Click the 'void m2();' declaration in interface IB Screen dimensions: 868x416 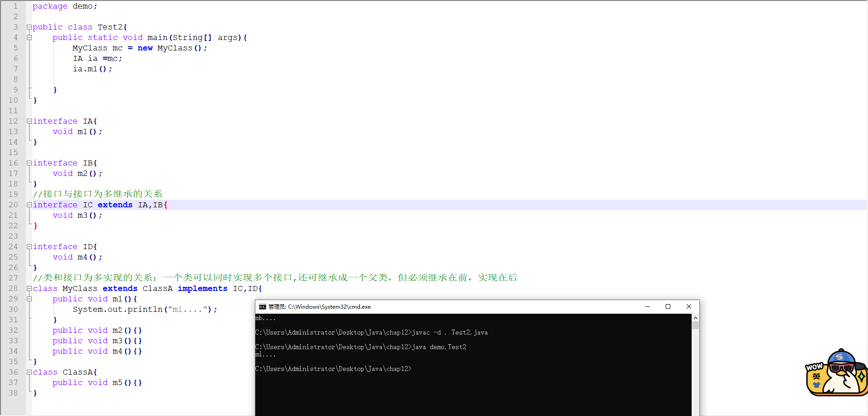[77, 174]
